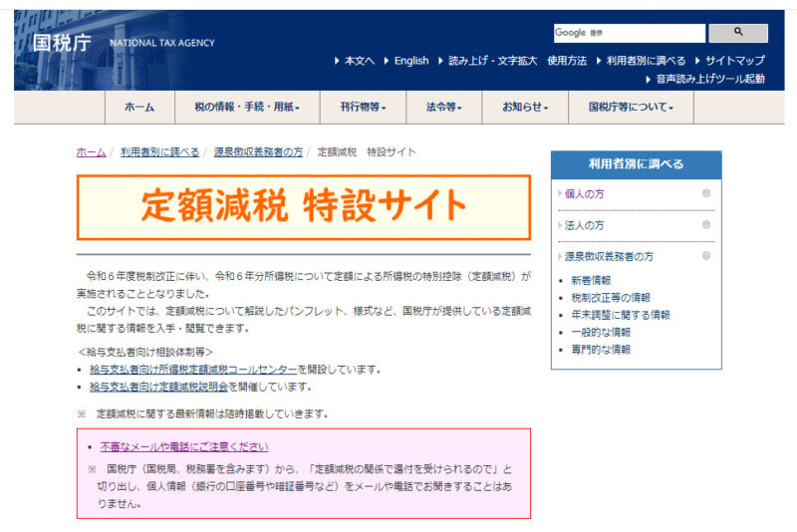Click the magnifier search button
The image size is (797, 532).
coord(738,33)
